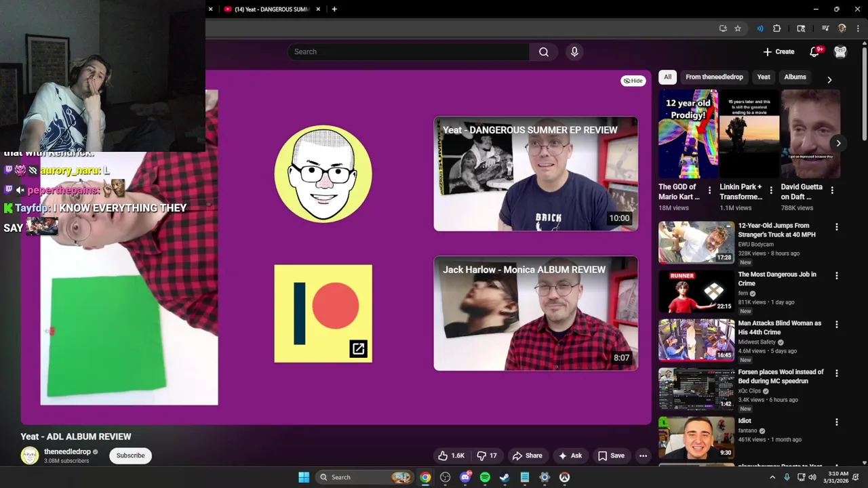Open Chrome media controls icon
This screenshot has width=868, height=488.
pos(825,28)
